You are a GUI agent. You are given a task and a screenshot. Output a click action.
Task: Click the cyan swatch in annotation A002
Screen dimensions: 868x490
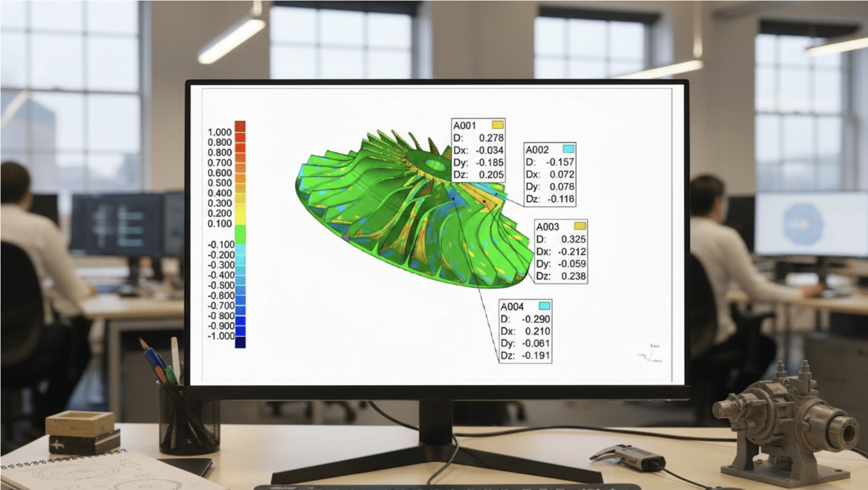coord(568,149)
